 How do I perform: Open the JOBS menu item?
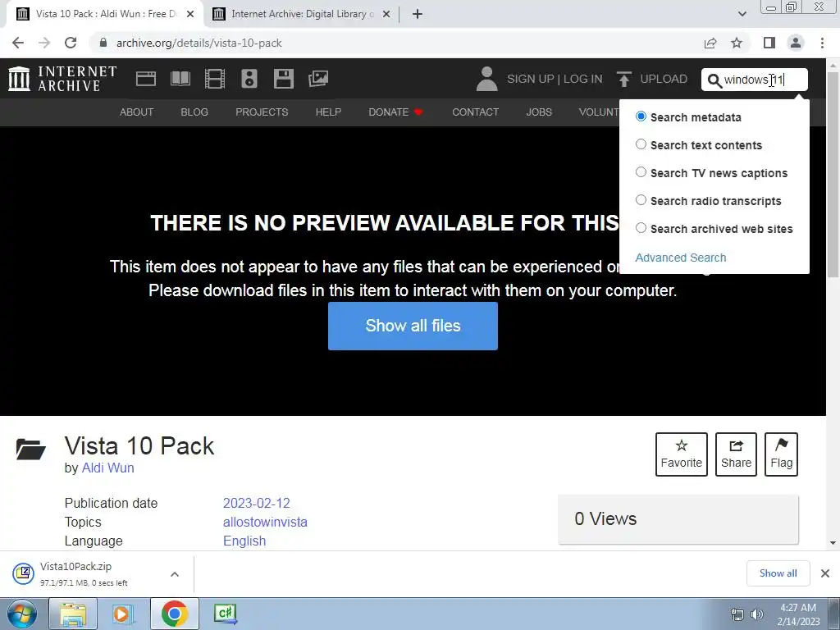click(x=539, y=112)
